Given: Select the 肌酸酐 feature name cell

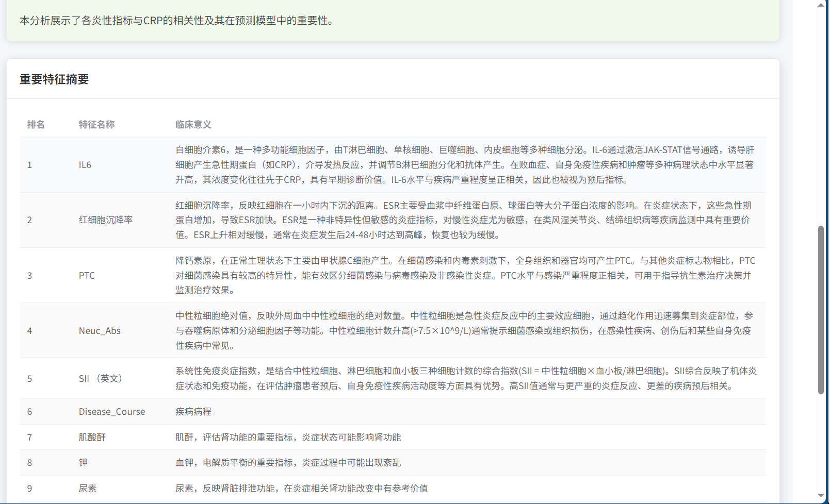Looking at the screenshot, I should coord(92,438).
